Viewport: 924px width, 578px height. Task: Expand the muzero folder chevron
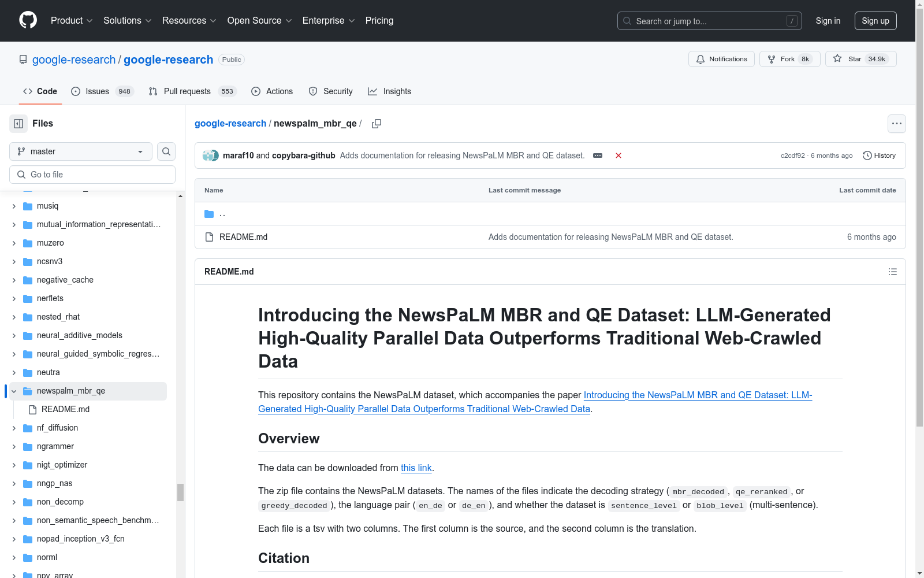click(14, 243)
